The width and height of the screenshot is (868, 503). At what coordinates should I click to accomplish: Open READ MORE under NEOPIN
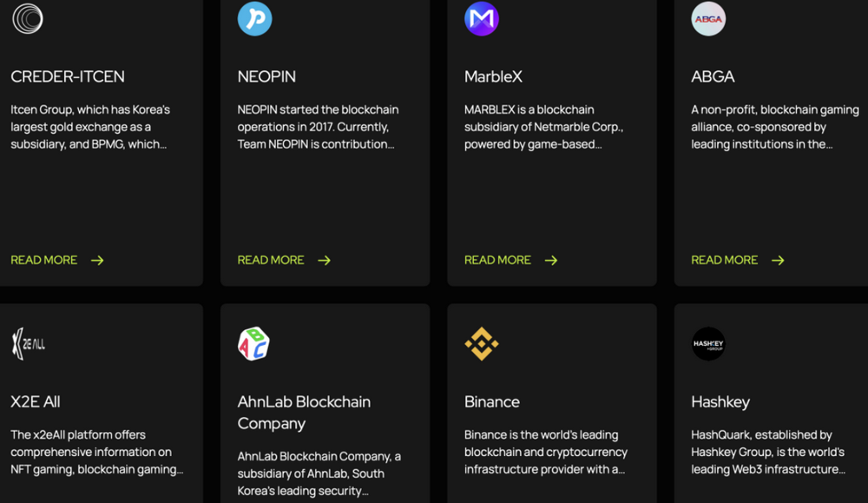(271, 260)
